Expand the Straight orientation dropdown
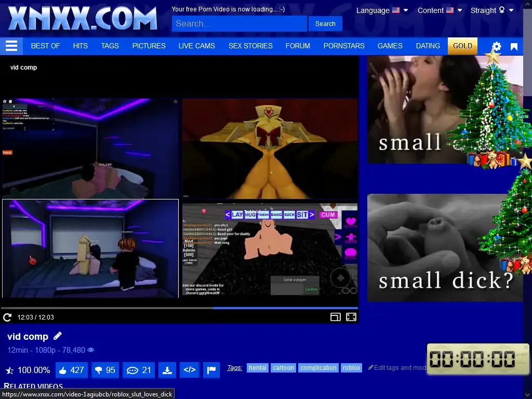The image size is (532, 399). (492, 10)
